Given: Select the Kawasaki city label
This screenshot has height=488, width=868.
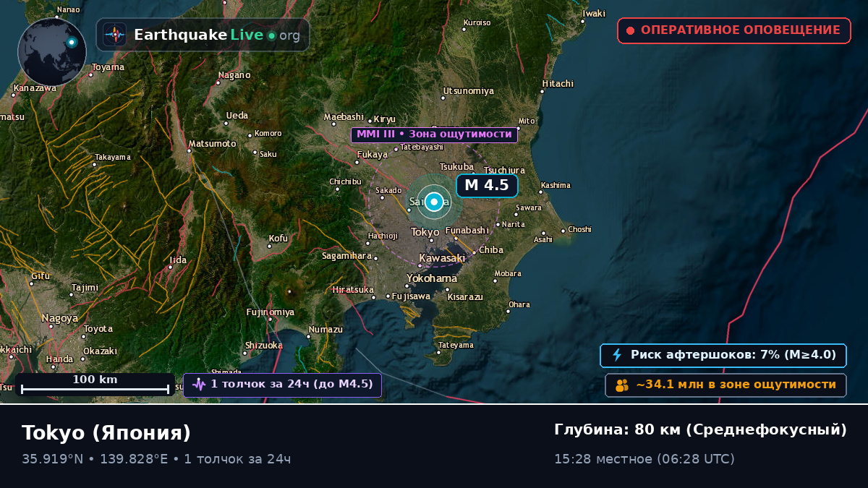Looking at the screenshot, I should [442, 258].
